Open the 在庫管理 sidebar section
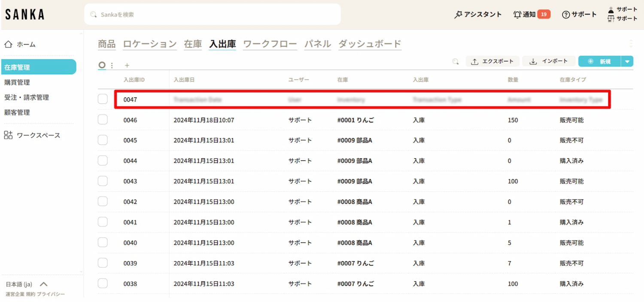This screenshot has width=644, height=302. coord(38,67)
